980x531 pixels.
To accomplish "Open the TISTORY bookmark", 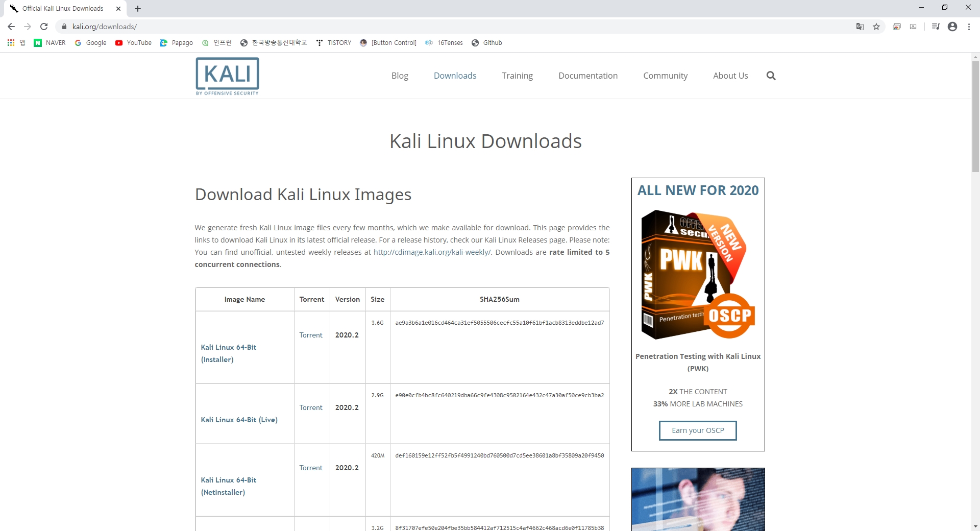I will click(334, 43).
